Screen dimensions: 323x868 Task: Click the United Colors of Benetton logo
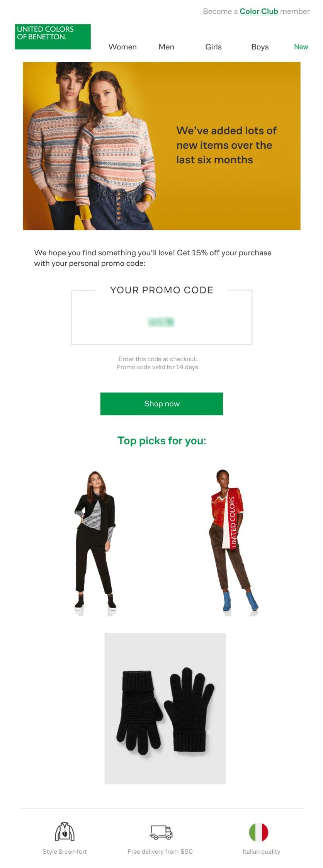click(x=53, y=37)
